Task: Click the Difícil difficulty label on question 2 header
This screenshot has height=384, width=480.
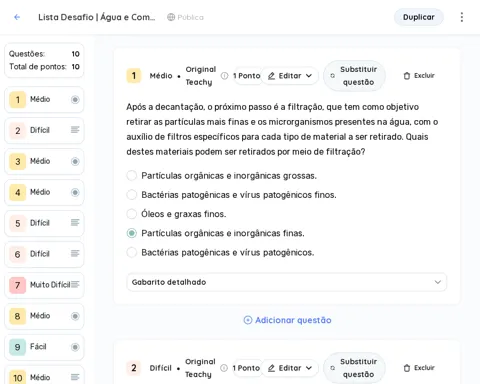Action: click(x=161, y=368)
